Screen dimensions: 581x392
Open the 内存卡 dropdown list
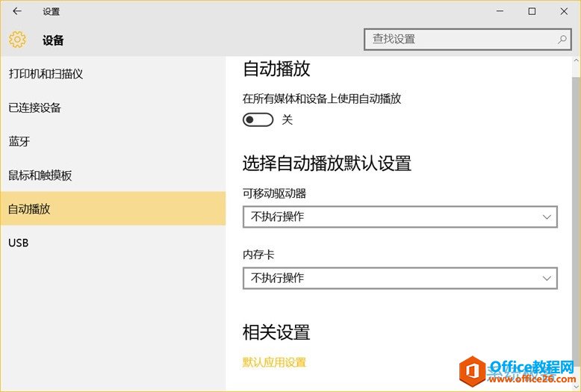point(400,278)
